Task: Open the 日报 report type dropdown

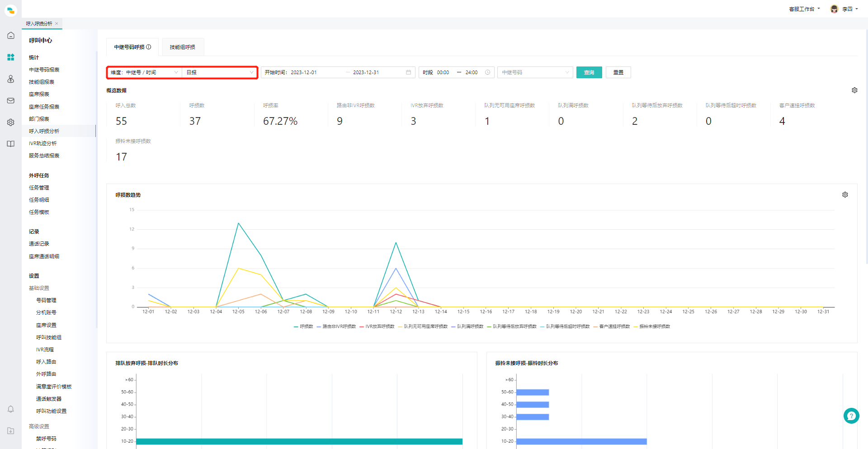Action: [x=220, y=72]
